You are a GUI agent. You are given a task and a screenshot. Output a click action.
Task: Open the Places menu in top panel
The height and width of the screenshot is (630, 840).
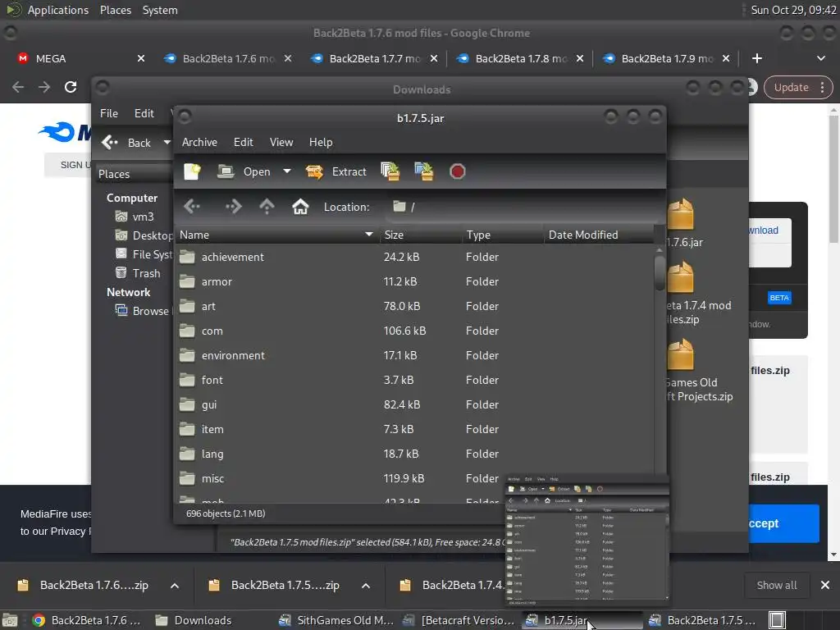[x=115, y=10]
